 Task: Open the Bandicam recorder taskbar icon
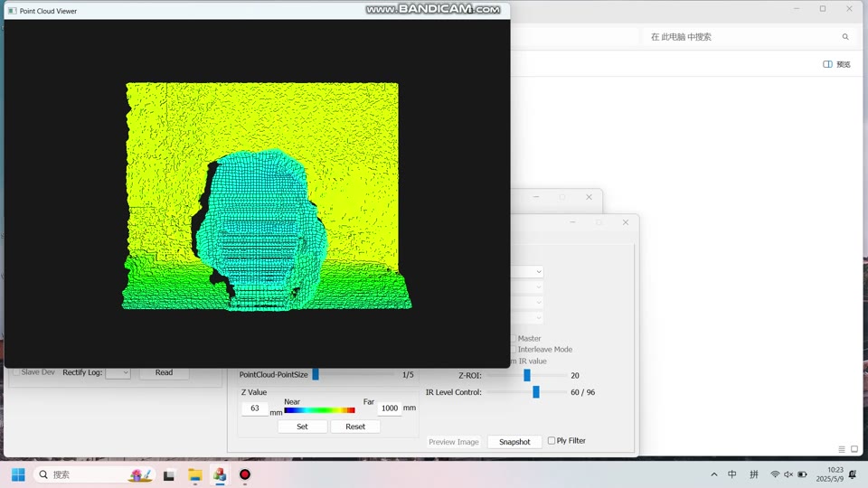(x=245, y=474)
